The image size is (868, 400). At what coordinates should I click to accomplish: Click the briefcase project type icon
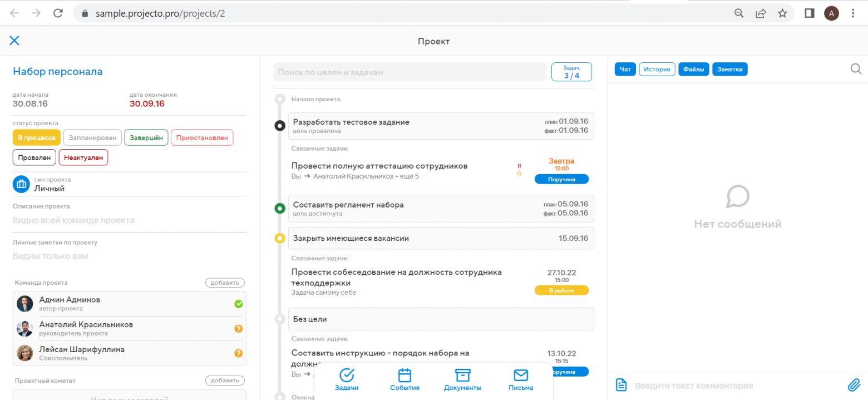click(21, 184)
